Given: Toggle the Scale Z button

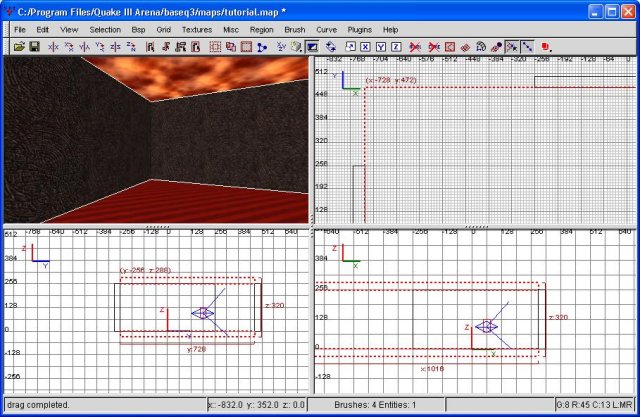Looking at the screenshot, I should pyautogui.click(x=396, y=47).
